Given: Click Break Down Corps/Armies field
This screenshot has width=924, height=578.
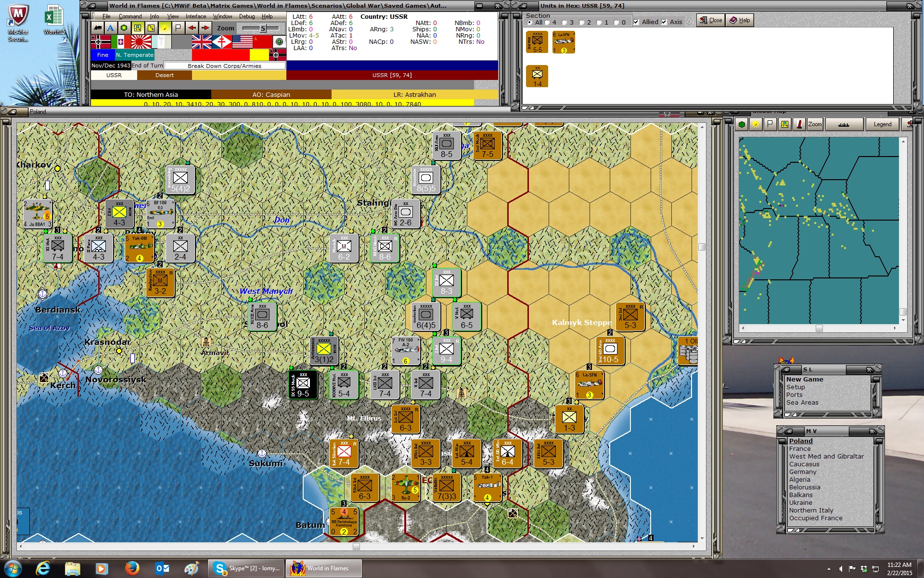Looking at the screenshot, I should (225, 66).
